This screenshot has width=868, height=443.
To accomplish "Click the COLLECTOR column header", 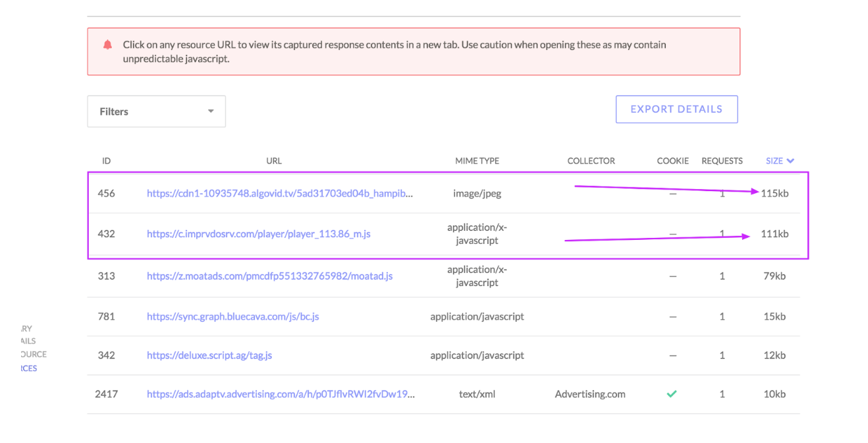I will click(591, 161).
